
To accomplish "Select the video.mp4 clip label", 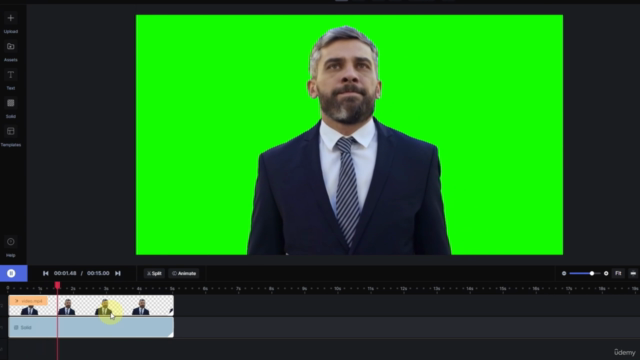I will tap(29, 301).
